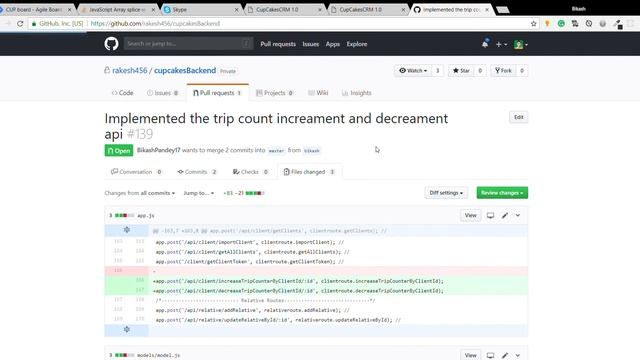Switch to the repository Issues tab
The width and height of the screenshot is (640, 360).
[x=162, y=93]
